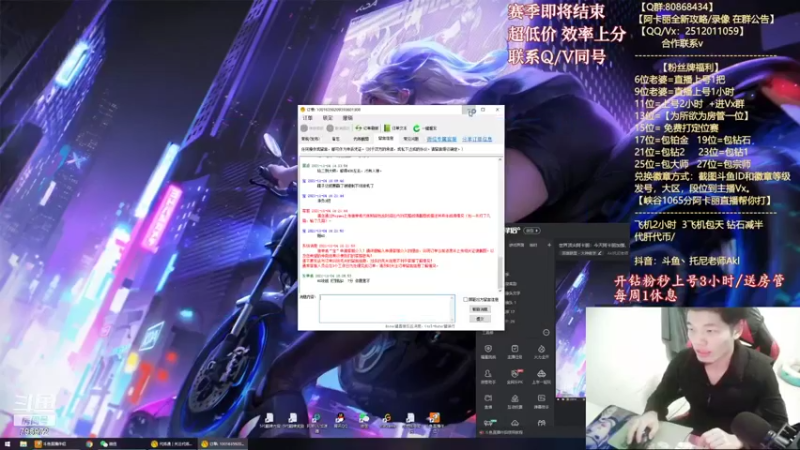Image resolution: width=800 pixels, height=450 pixels.
Task: Click the bottom submit button in order window
Action: tap(480, 318)
